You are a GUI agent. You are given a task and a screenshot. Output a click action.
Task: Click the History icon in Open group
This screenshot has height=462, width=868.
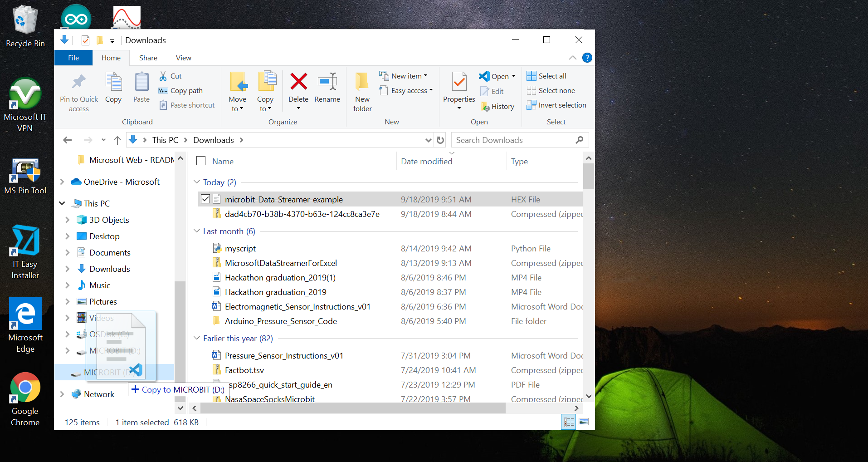pos(485,107)
